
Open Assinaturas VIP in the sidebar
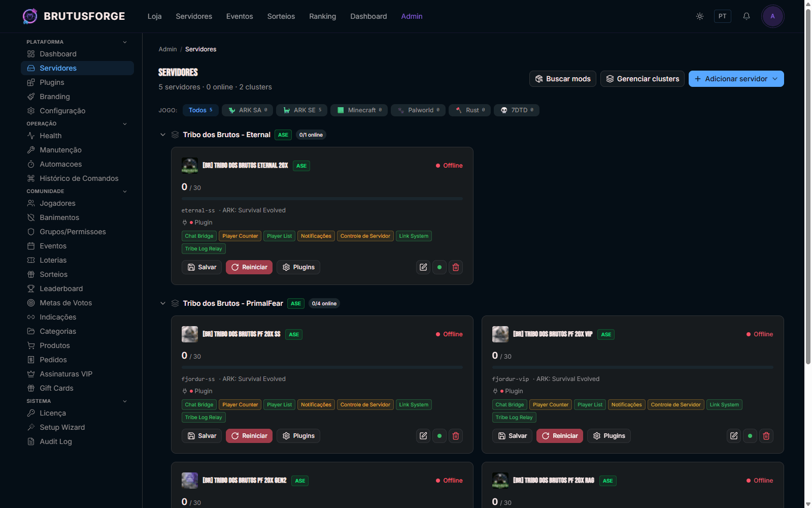77,374
